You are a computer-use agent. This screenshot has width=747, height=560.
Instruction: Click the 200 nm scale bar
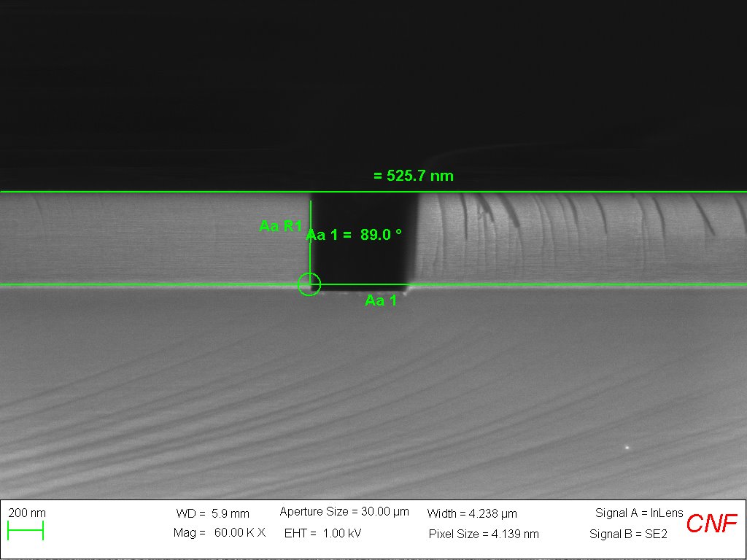26,531
